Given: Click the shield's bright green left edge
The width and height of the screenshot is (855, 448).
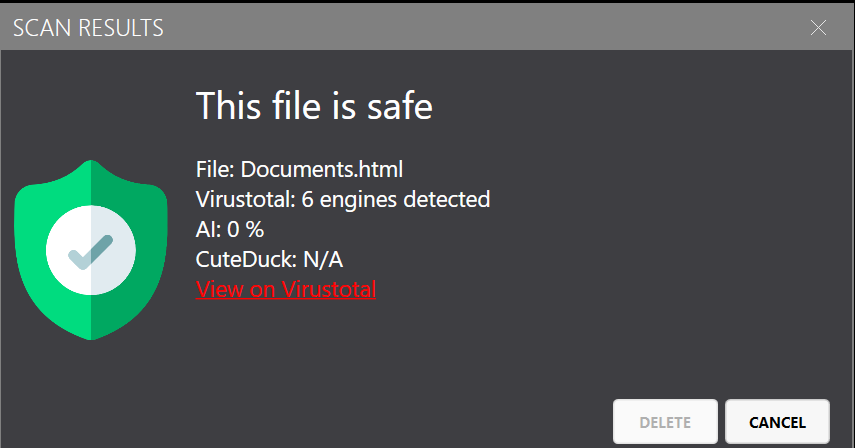Looking at the screenshot, I should pyautogui.click(x=30, y=250).
